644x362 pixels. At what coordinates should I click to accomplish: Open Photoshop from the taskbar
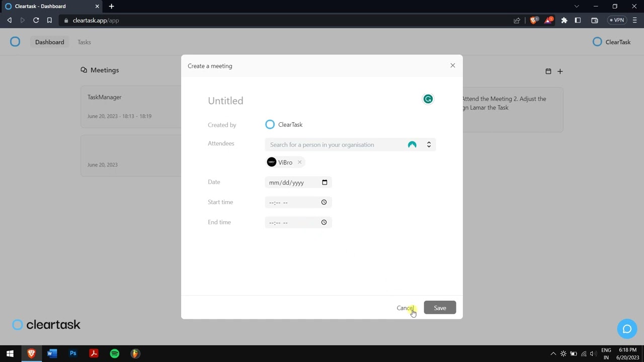click(73, 353)
